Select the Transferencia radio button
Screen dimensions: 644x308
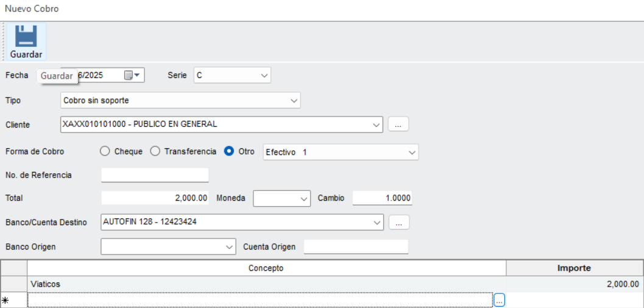point(155,151)
